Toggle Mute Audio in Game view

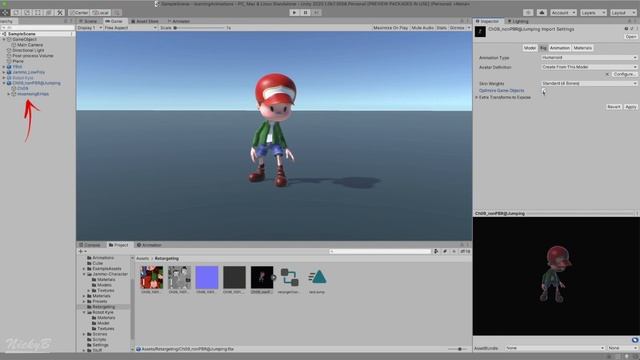422,28
